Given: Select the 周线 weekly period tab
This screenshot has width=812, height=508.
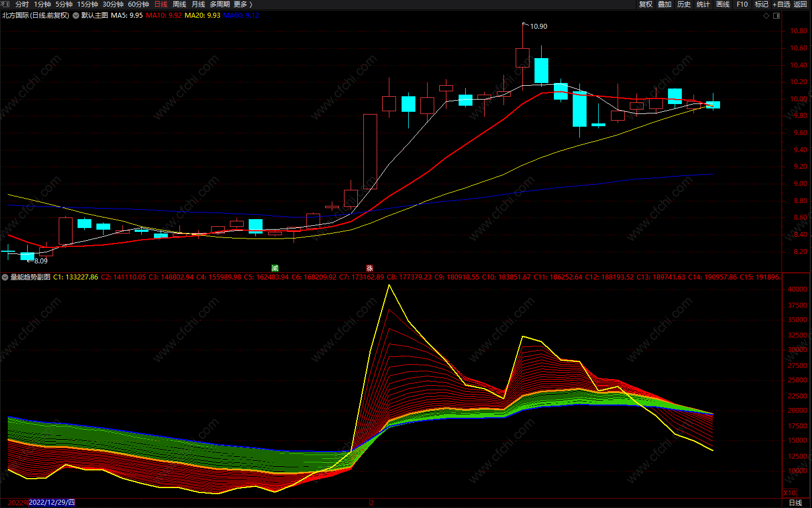Looking at the screenshot, I should 179,4.
